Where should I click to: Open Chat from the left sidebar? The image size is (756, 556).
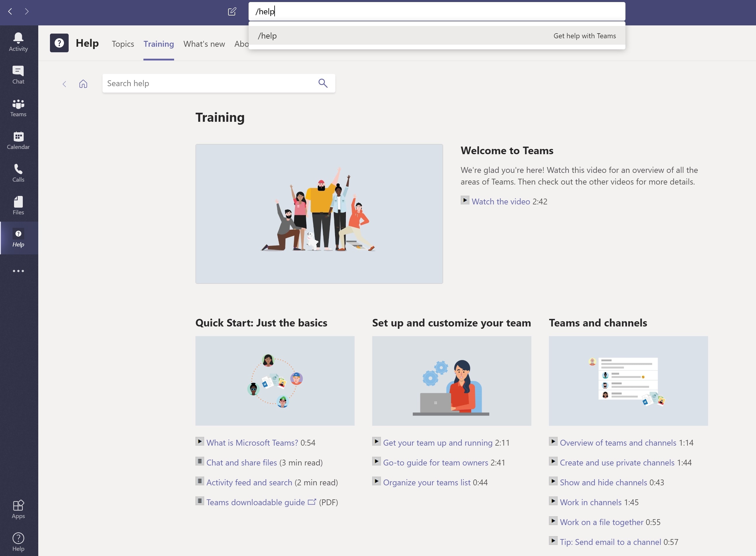18,75
